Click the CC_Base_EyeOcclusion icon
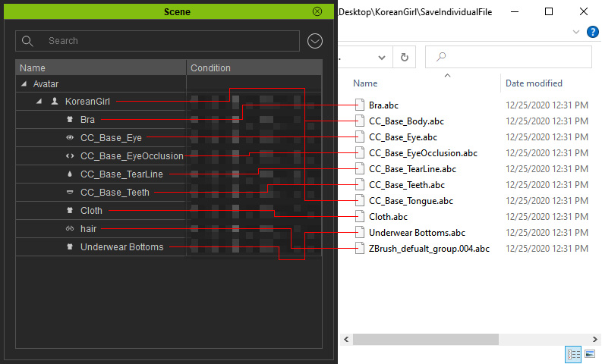 pyautogui.click(x=70, y=155)
